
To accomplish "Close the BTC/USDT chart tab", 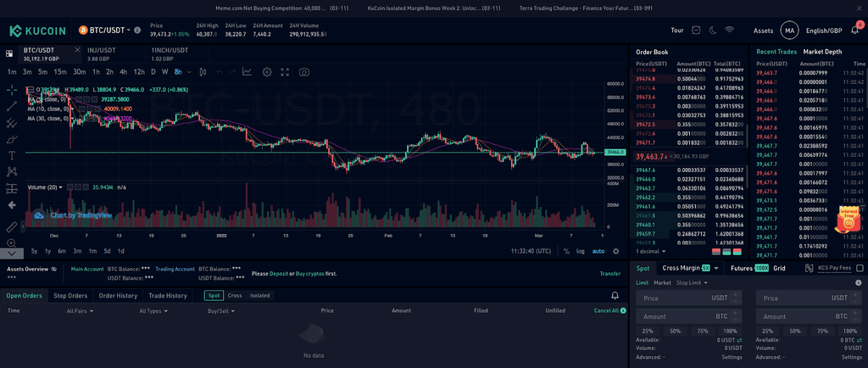I will click(77, 50).
